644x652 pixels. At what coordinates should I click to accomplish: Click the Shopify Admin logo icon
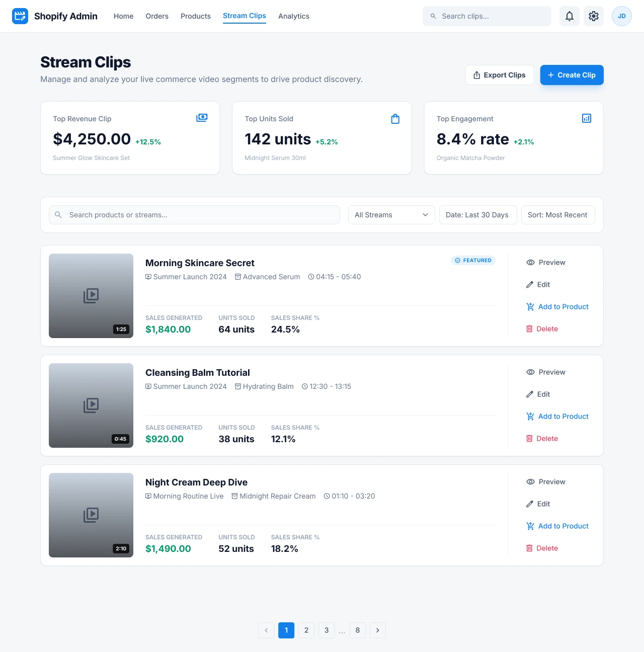(x=20, y=16)
